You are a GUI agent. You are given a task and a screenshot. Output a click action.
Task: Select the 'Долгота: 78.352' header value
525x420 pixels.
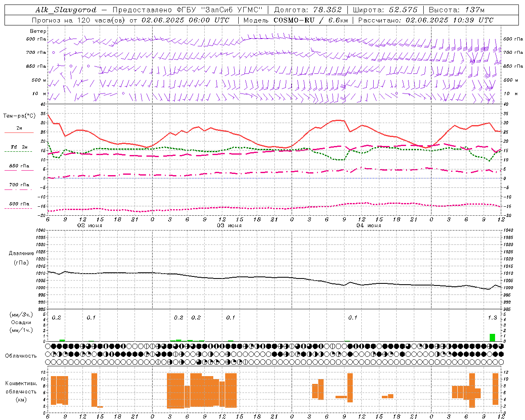tap(308, 10)
